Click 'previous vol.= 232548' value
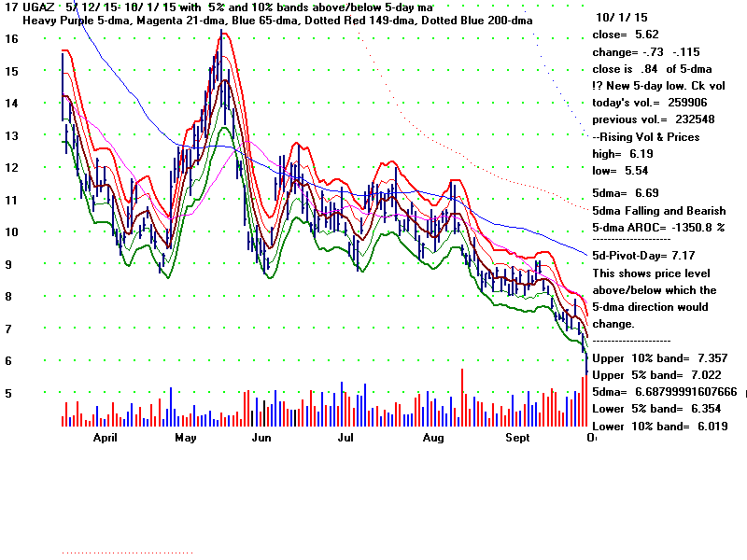Viewport: 747px width, 560px height. pyautogui.click(x=653, y=119)
